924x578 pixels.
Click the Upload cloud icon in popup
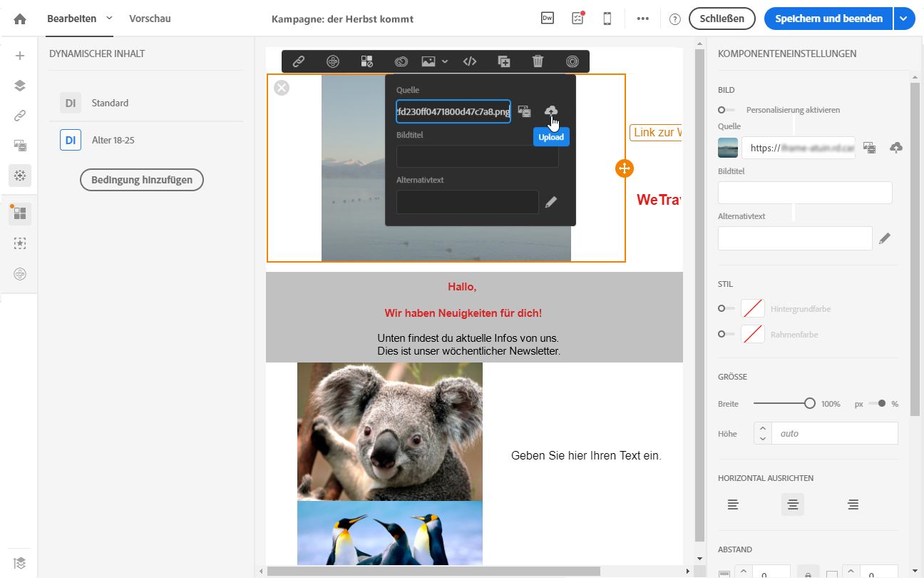551,111
